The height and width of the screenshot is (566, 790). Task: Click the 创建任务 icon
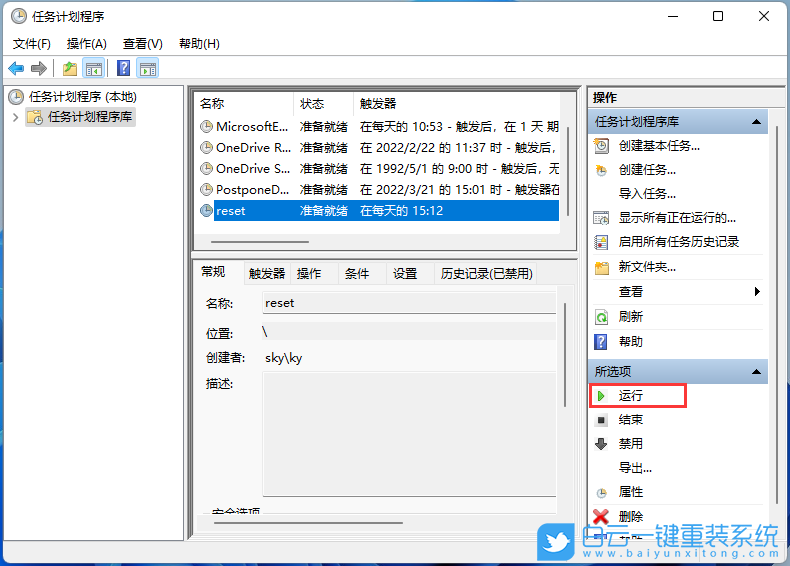point(601,170)
